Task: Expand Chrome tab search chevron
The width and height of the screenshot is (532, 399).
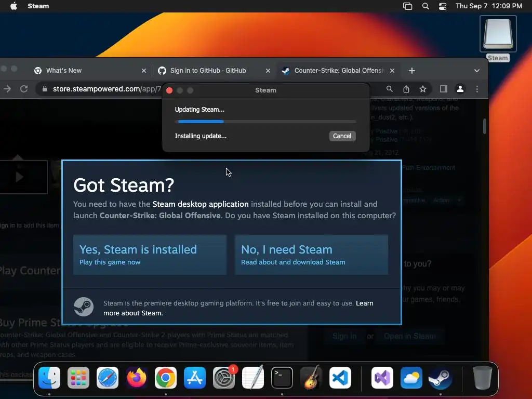Action: (x=477, y=71)
